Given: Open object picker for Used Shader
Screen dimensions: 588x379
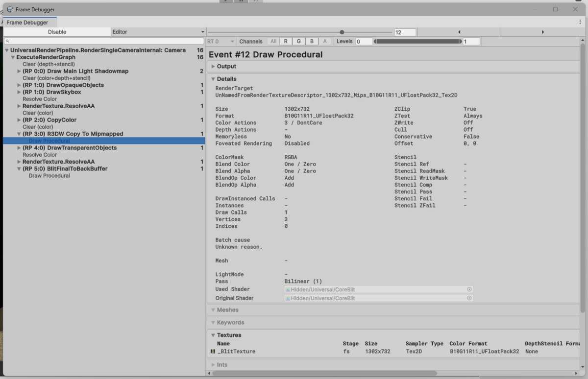Looking at the screenshot, I should click(x=469, y=289).
